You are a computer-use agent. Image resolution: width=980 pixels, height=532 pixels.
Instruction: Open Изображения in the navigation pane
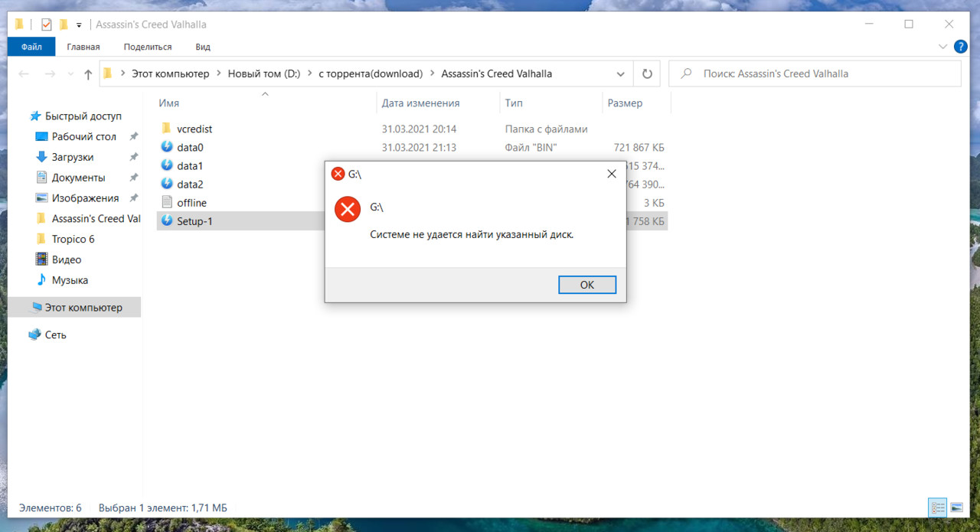(x=85, y=198)
